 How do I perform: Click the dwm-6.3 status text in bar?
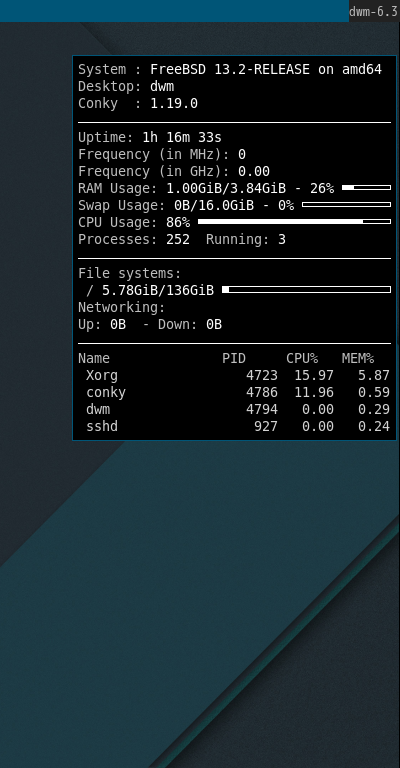pos(374,11)
